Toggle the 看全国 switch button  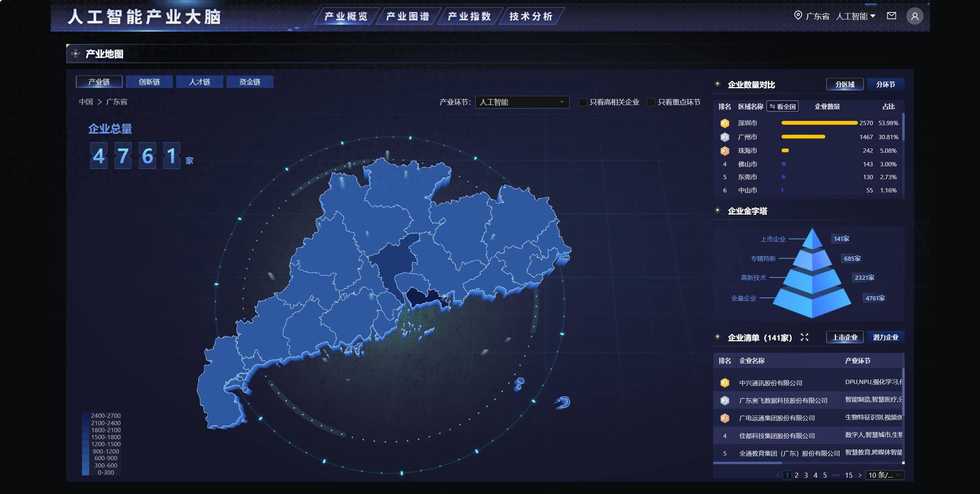click(x=782, y=106)
